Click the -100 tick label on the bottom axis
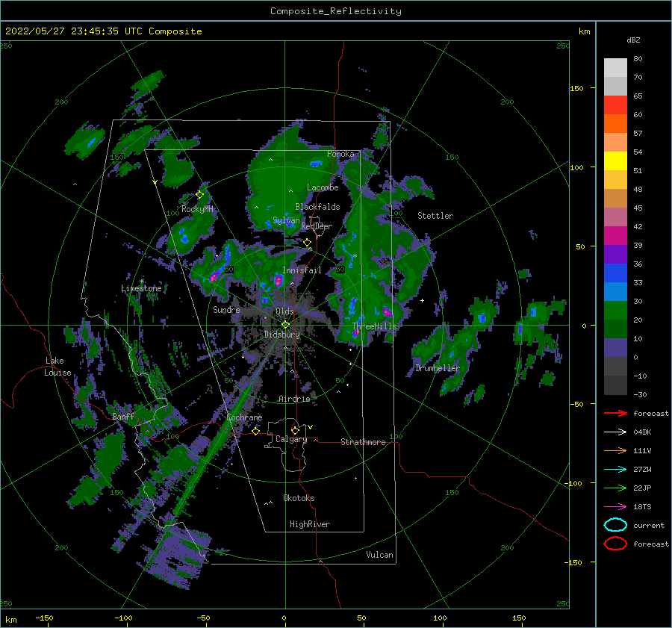This screenshot has width=672, height=628. (x=123, y=618)
